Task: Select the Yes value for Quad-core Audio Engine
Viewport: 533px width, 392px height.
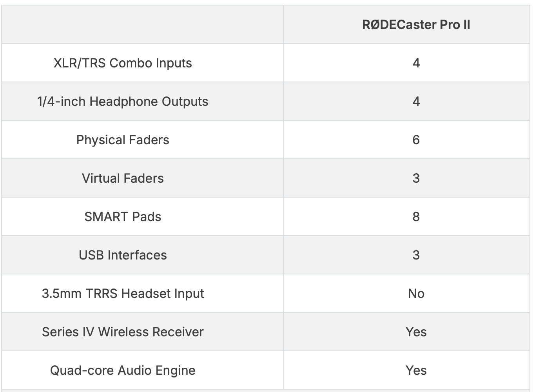Action: point(416,370)
